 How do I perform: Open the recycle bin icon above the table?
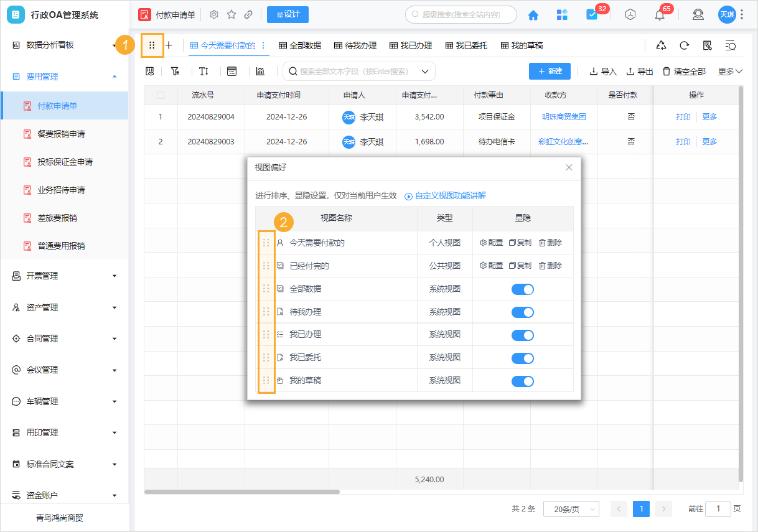pos(661,45)
